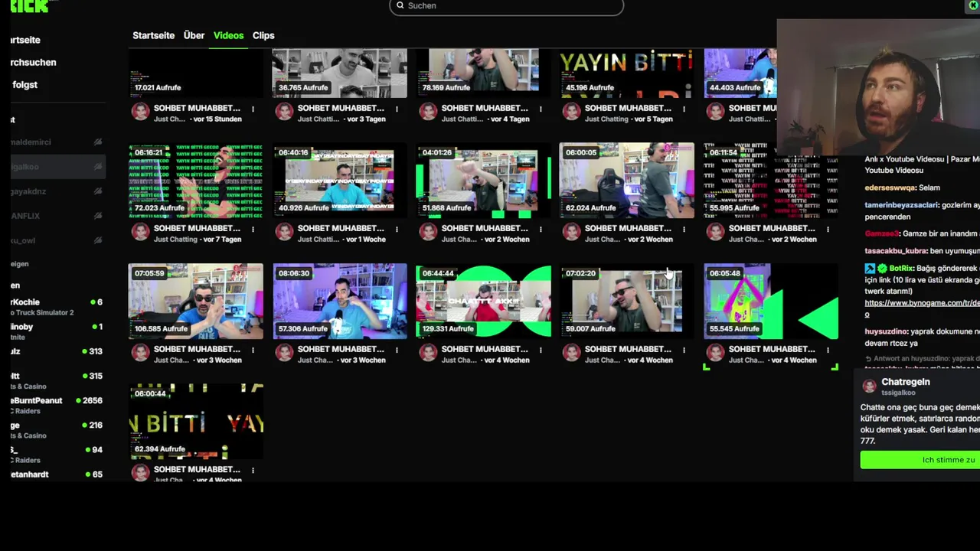Play the 04:01:26 video thumbnail
The height and width of the screenshot is (551, 980).
(483, 181)
